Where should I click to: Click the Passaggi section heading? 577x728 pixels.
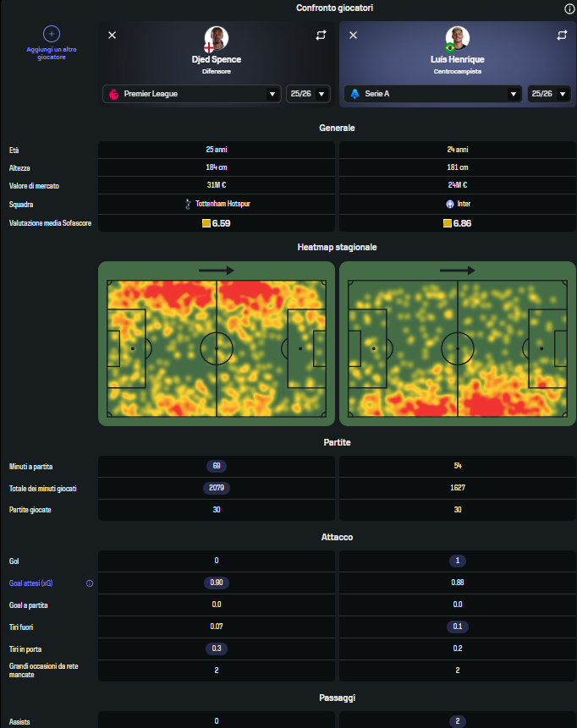(x=337, y=698)
